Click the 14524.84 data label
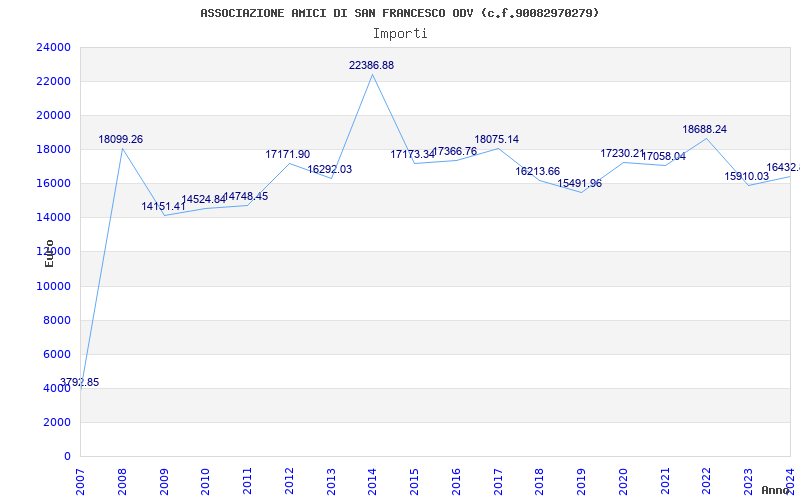Screen dimensions: 800x500 (203, 199)
